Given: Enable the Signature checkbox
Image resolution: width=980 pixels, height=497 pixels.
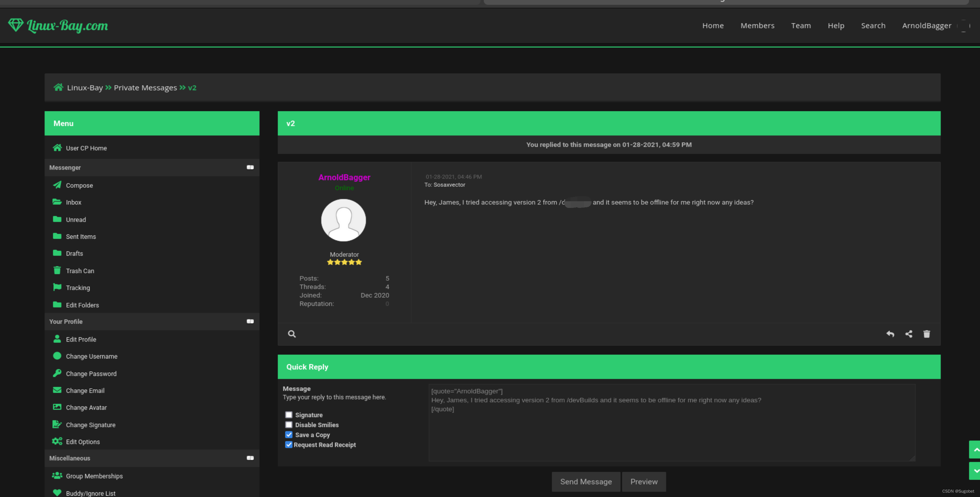Looking at the screenshot, I should point(289,415).
